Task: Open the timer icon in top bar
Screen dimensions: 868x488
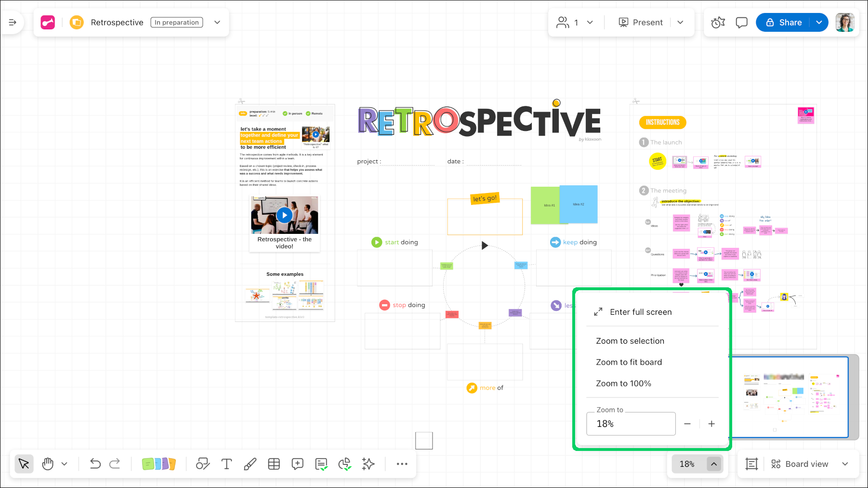Action: point(718,23)
